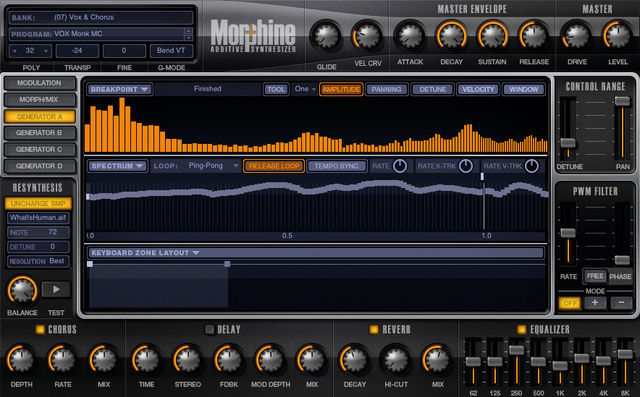Click the Window button
640x397 pixels.
tap(524, 89)
